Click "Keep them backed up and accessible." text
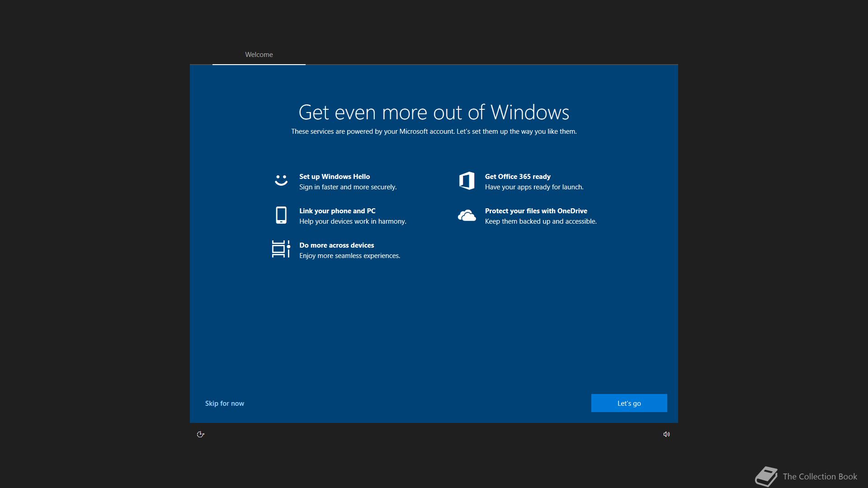The height and width of the screenshot is (488, 868). [x=541, y=221]
